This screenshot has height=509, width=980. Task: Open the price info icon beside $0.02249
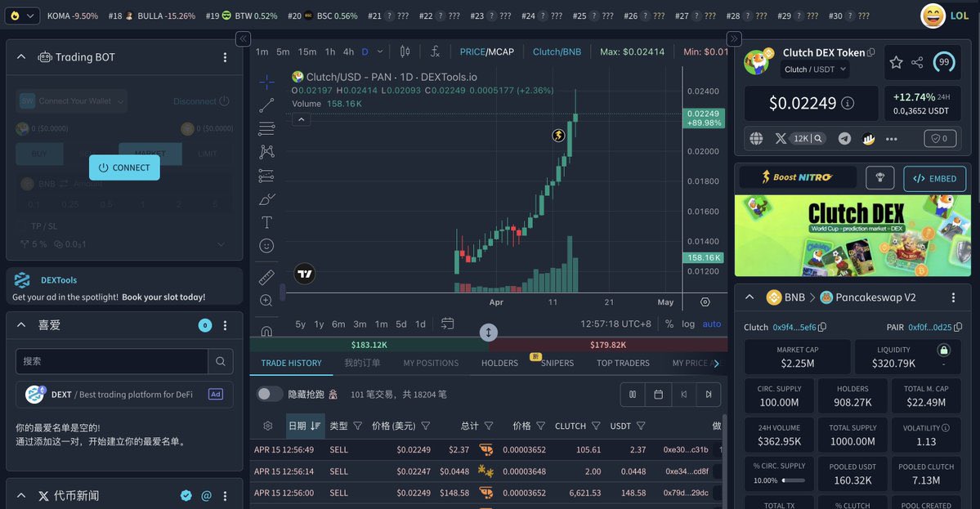pos(848,103)
